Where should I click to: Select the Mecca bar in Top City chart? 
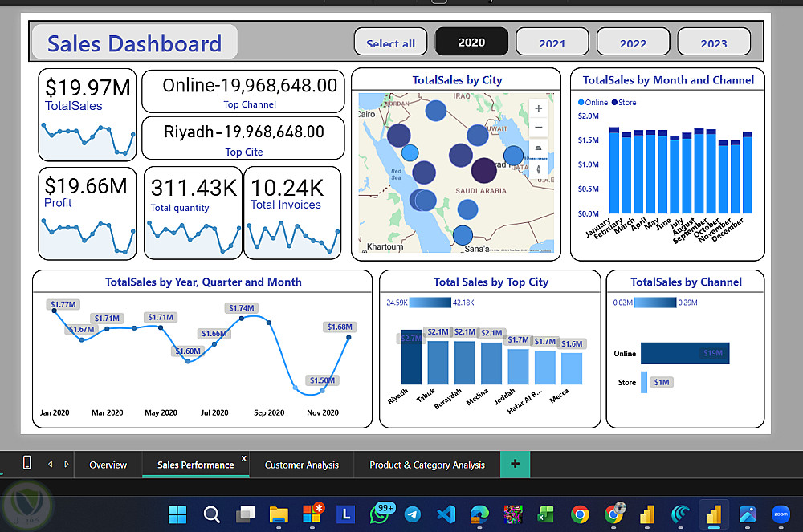[x=572, y=368]
